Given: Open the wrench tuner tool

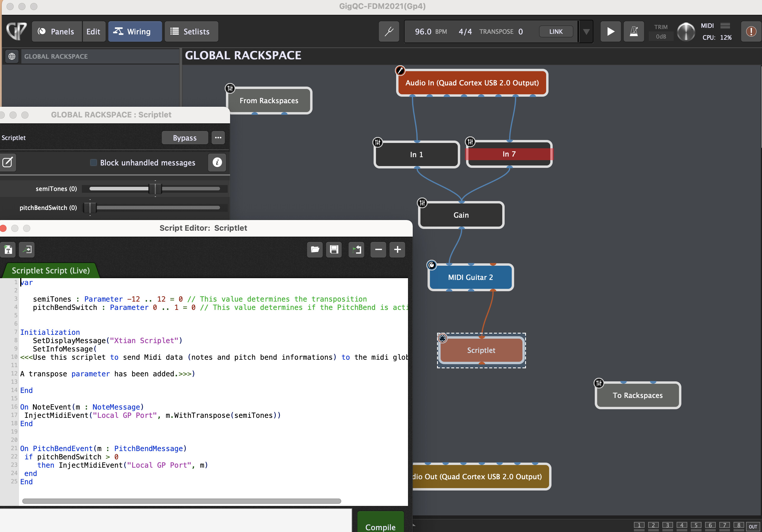Looking at the screenshot, I should (389, 31).
